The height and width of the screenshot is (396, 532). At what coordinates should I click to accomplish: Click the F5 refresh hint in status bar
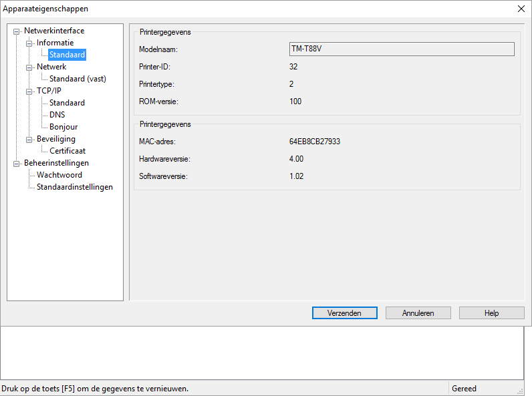tap(95, 389)
